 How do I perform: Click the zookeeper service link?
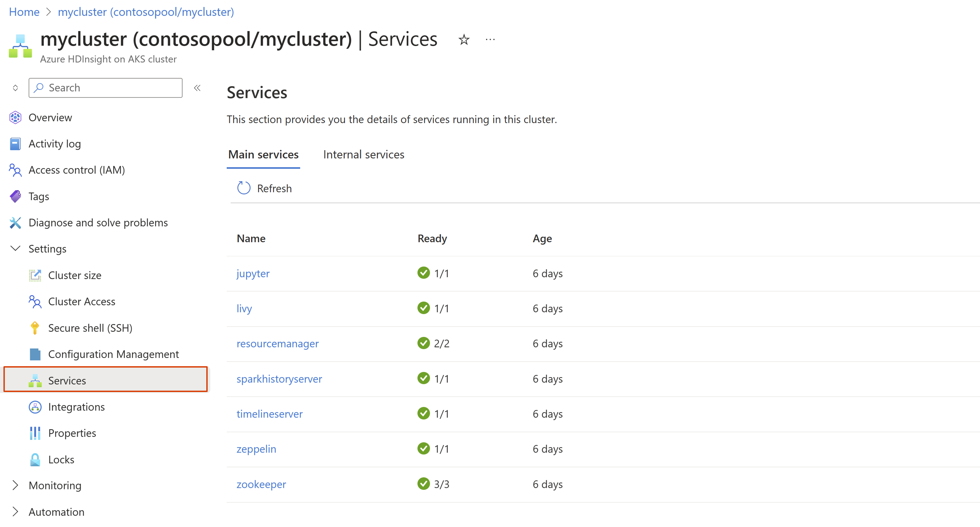pyautogui.click(x=261, y=484)
